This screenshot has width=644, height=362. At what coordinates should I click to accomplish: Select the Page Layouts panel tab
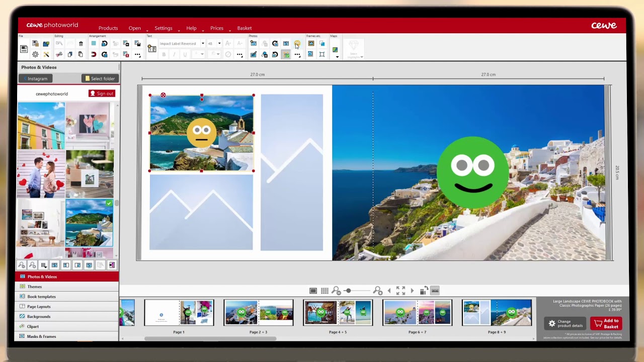tap(67, 306)
